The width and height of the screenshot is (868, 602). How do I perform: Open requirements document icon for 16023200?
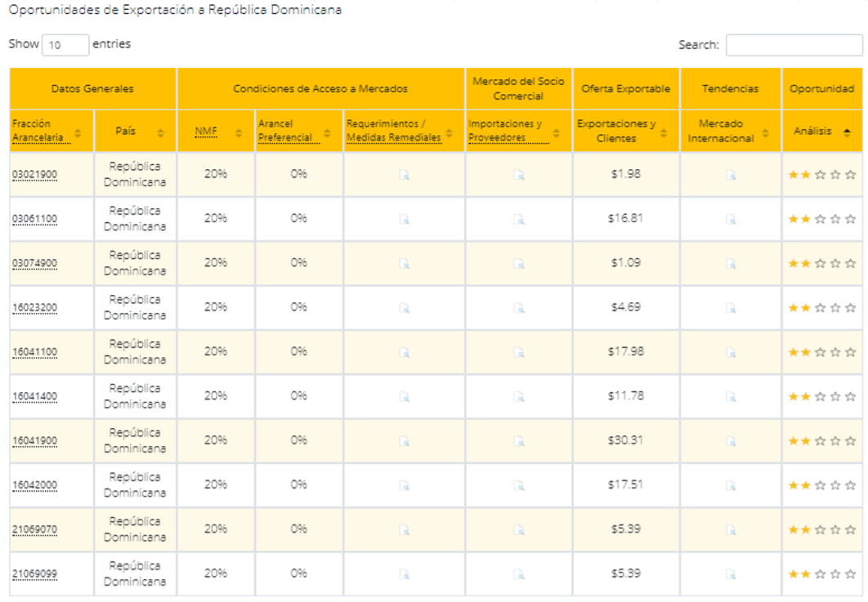404,308
